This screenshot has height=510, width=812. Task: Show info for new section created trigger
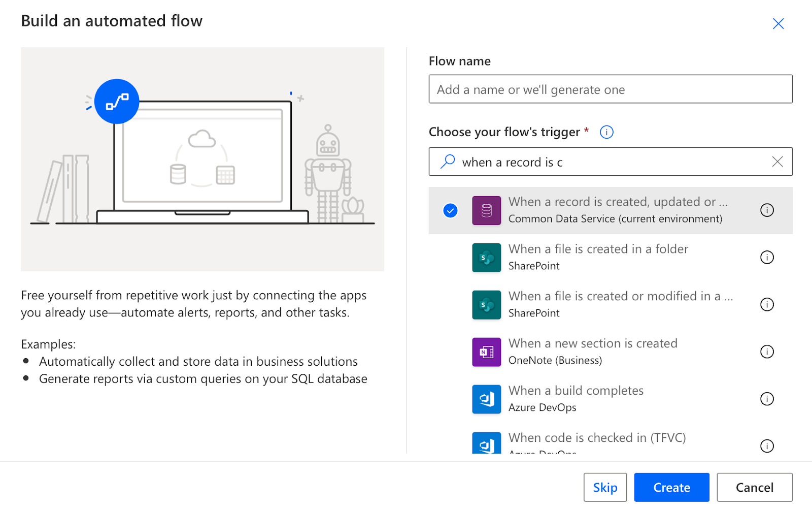click(x=767, y=352)
